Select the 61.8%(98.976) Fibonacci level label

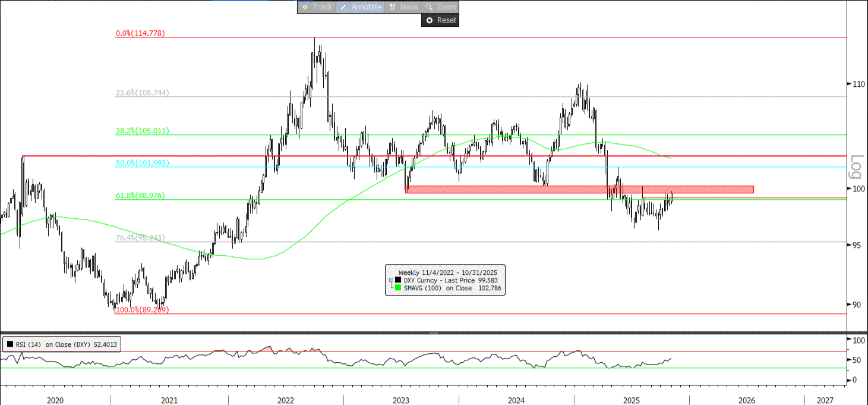coord(140,196)
